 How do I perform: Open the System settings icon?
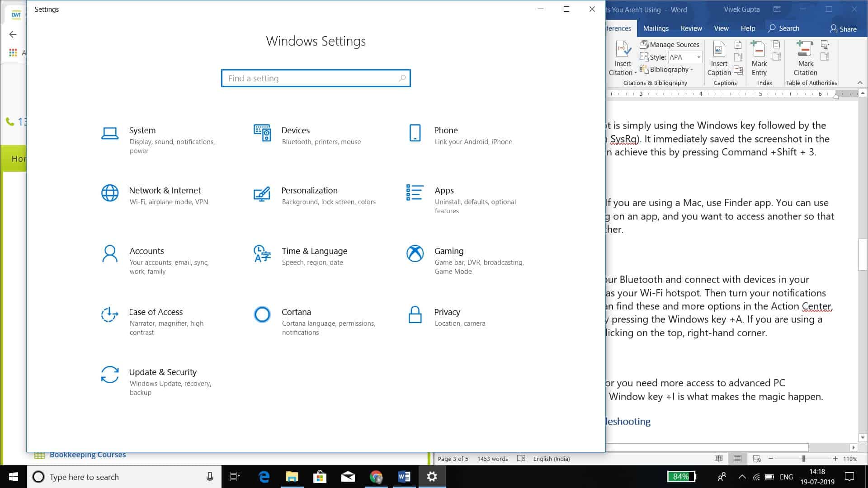tap(110, 133)
